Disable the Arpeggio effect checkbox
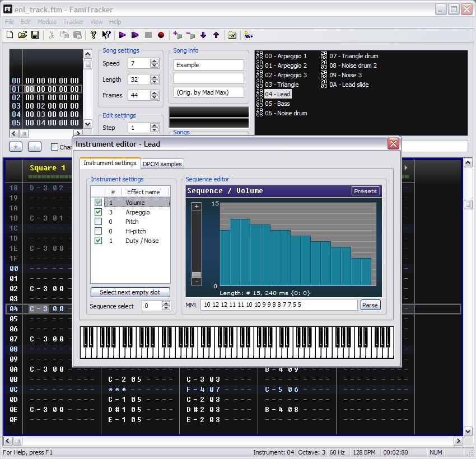This screenshot has width=476, height=459. coord(99,212)
